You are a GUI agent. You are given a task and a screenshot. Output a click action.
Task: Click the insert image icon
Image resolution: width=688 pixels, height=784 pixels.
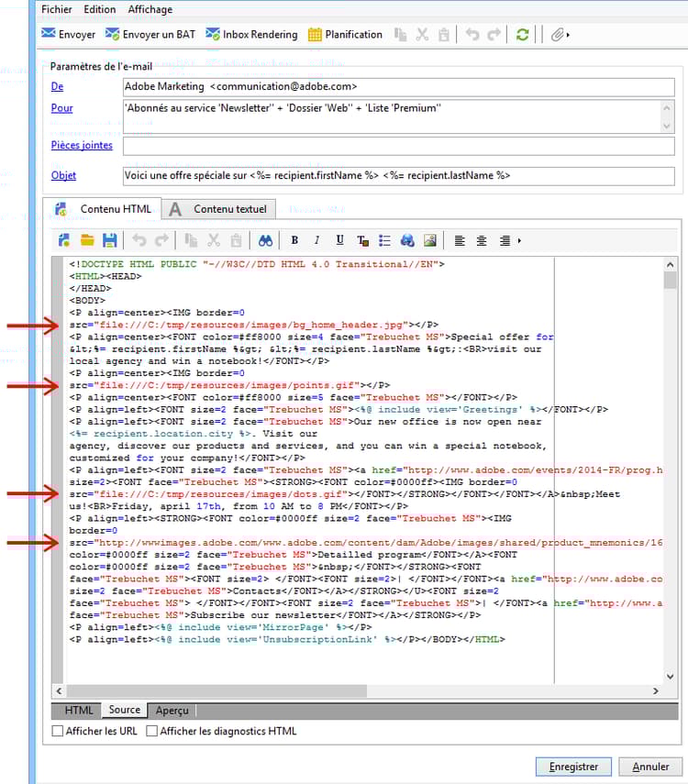pyautogui.click(x=430, y=240)
